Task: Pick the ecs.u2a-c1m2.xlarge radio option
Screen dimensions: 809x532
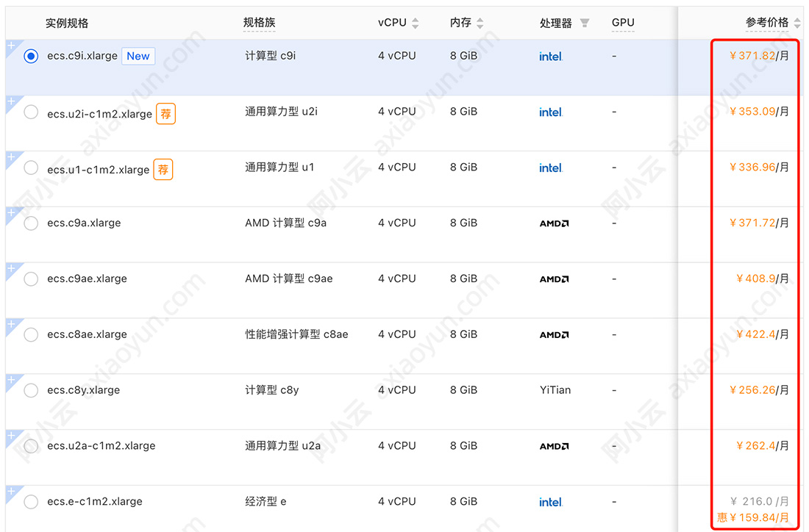Action: [31, 446]
